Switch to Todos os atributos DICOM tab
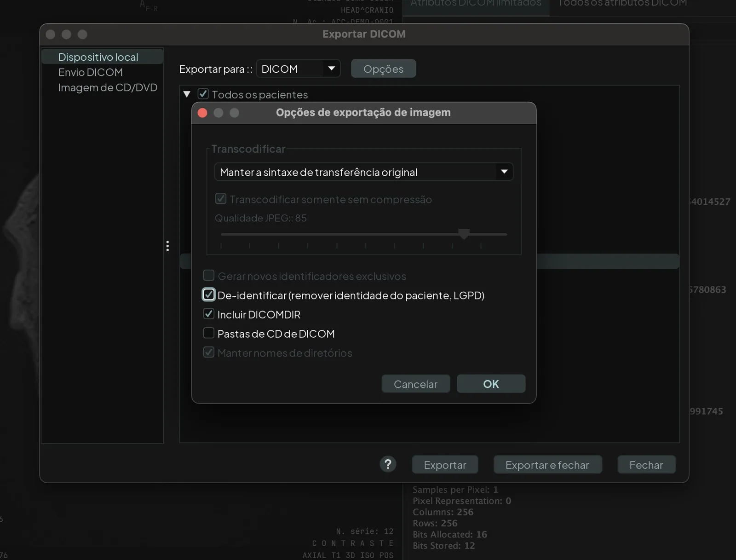This screenshot has height=560, width=736. click(x=622, y=5)
